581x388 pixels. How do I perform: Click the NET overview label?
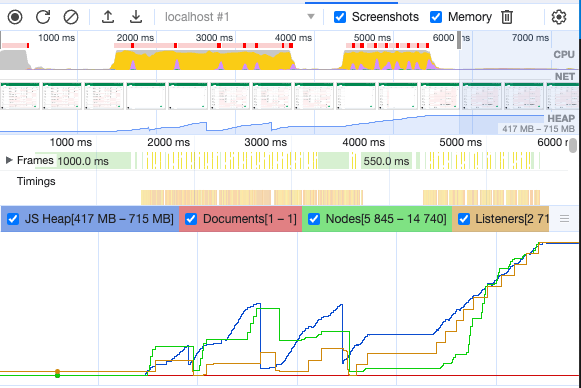click(565, 77)
